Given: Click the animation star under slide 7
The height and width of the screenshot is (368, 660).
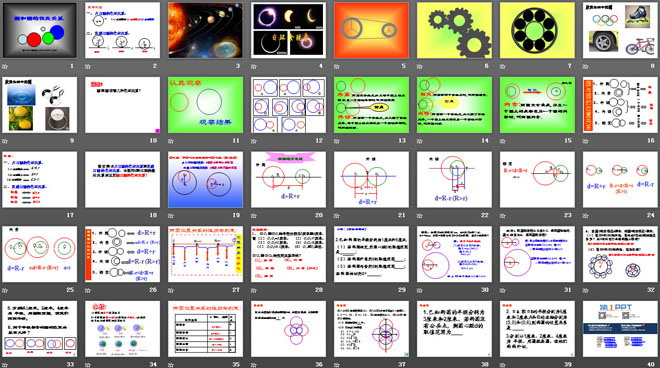Looking at the screenshot, I should tap(503, 67).
